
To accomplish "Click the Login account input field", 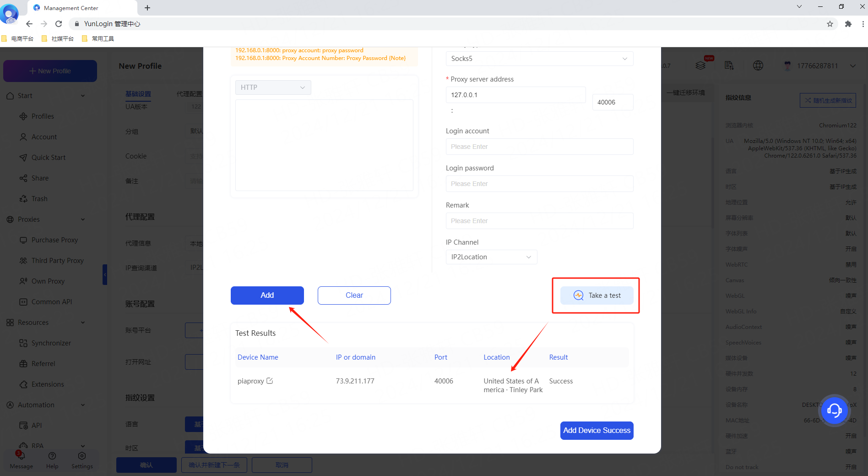I will click(x=539, y=147).
